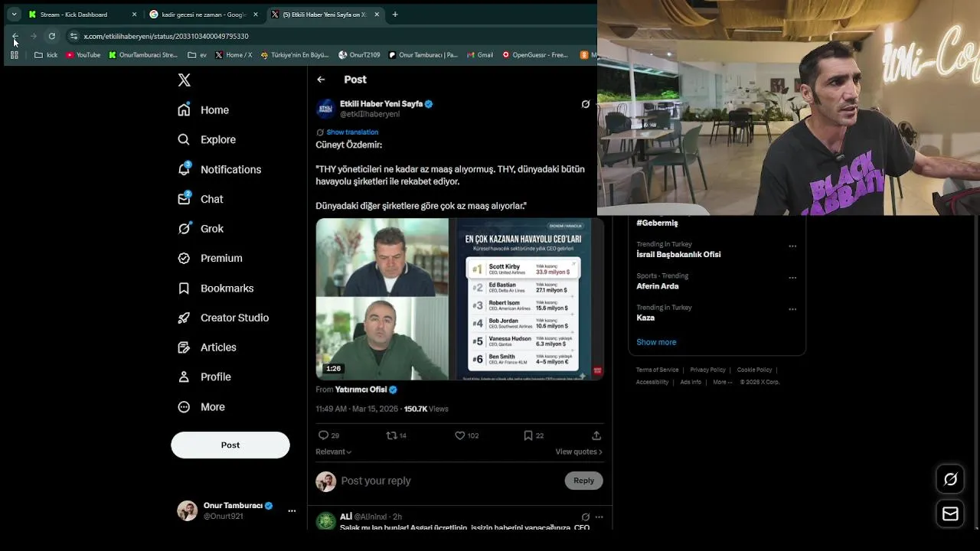Switch to kadir gecesi ne zaman Google tab
This screenshot has width=980, height=551.
(x=204, y=15)
